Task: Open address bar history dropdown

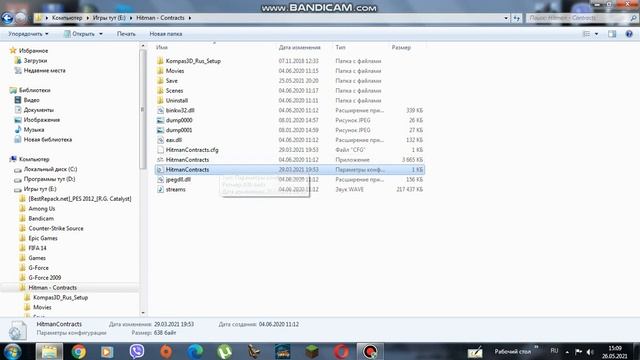Action: tap(506, 18)
